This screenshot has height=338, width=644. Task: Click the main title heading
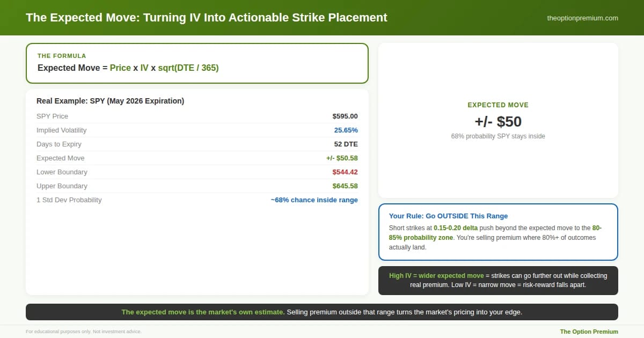click(x=207, y=17)
